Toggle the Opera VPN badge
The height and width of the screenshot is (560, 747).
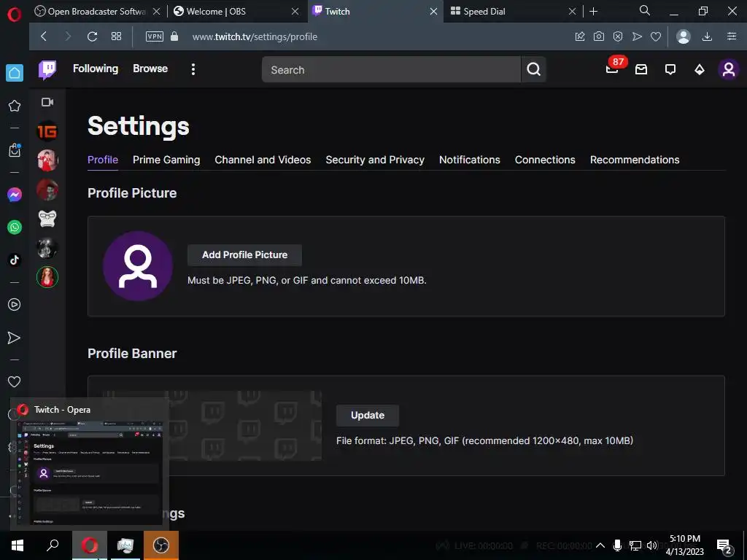pos(155,36)
